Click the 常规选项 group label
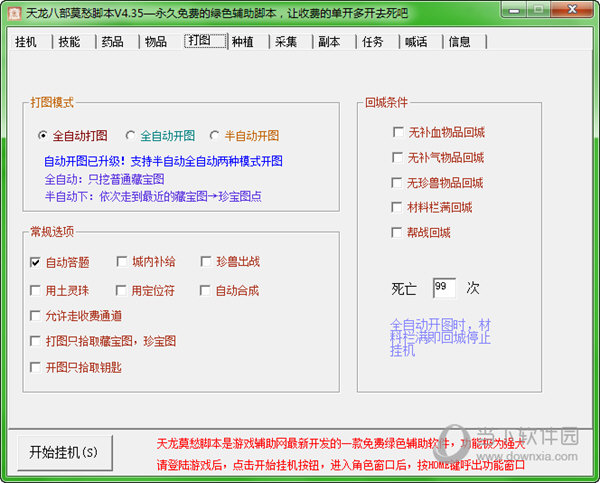 (x=52, y=232)
